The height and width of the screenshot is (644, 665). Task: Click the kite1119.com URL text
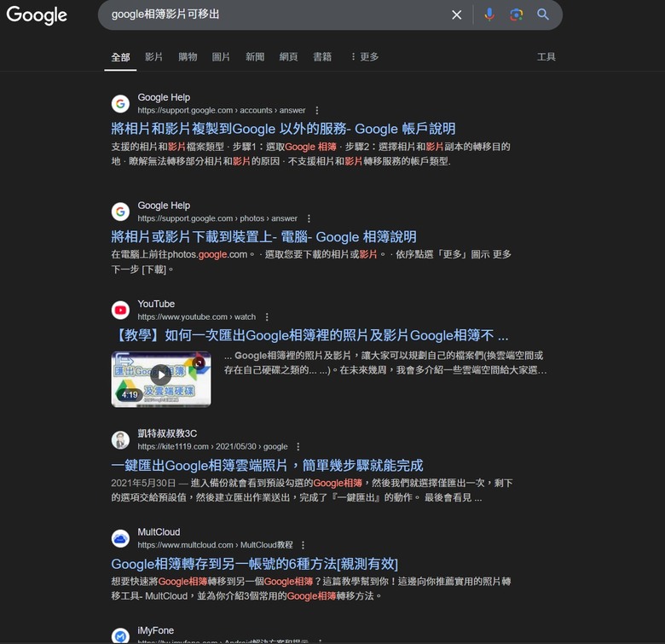(x=212, y=447)
